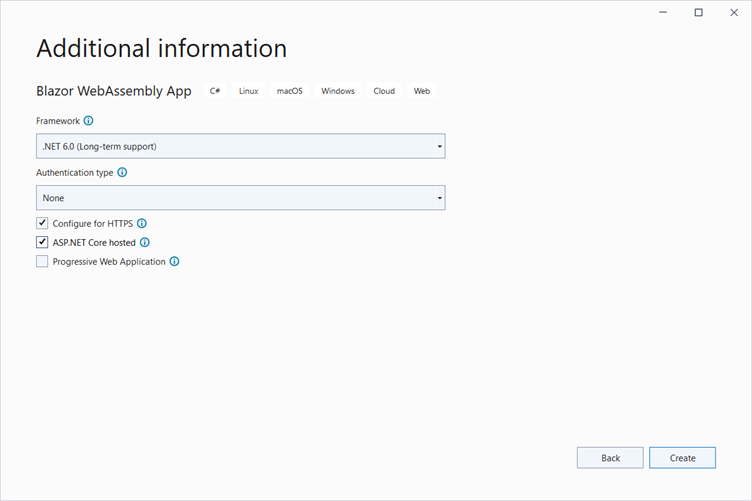Click info icon beside ASP.NET Core hosted
752x501 pixels.
pos(145,242)
